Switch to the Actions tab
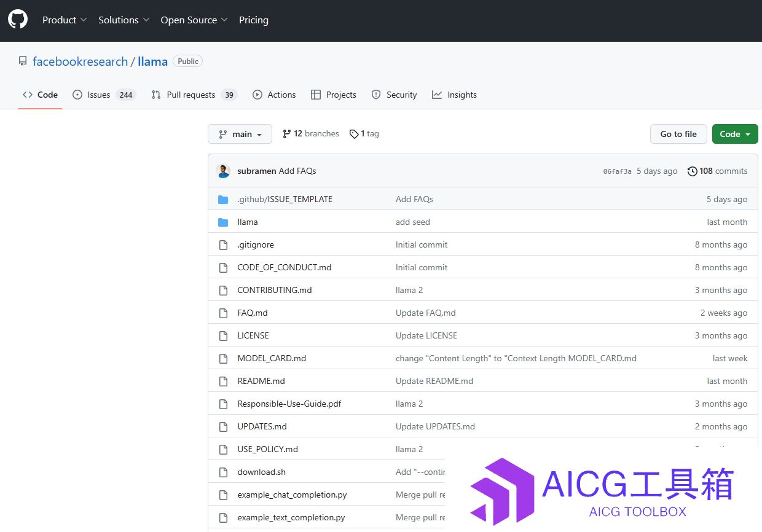Screen dimensions: 762x532 (x=274, y=95)
